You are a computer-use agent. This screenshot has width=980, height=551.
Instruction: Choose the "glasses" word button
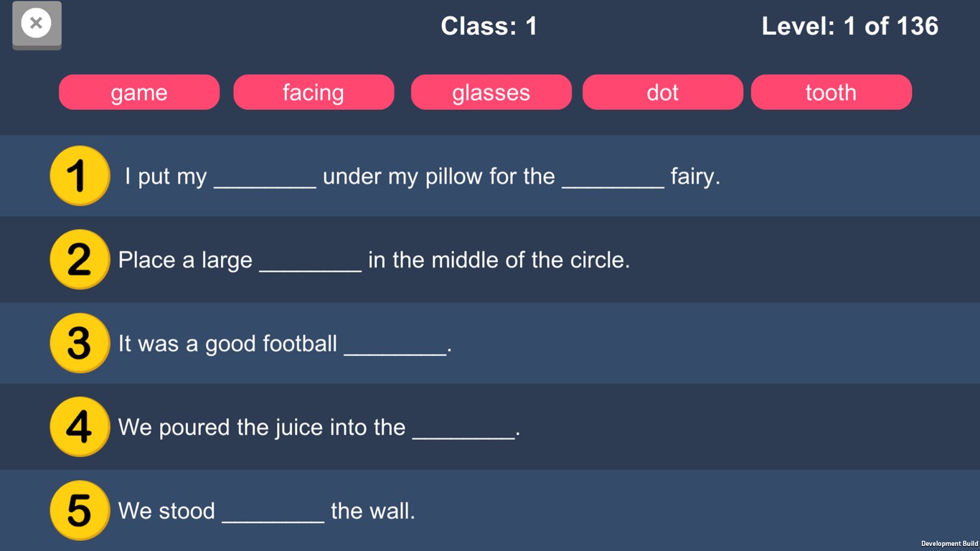[x=491, y=93]
